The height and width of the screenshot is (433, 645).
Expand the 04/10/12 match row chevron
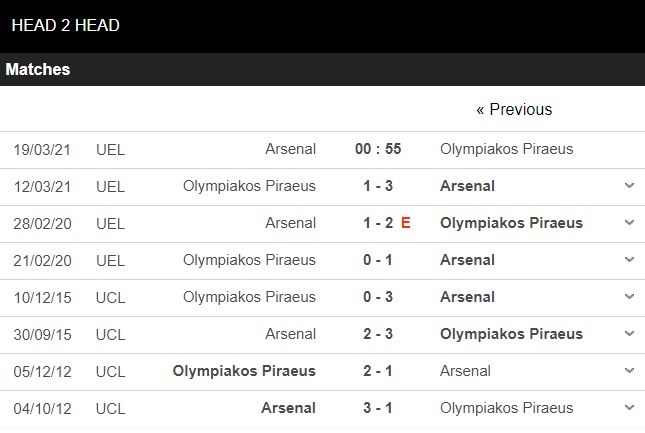click(x=629, y=408)
